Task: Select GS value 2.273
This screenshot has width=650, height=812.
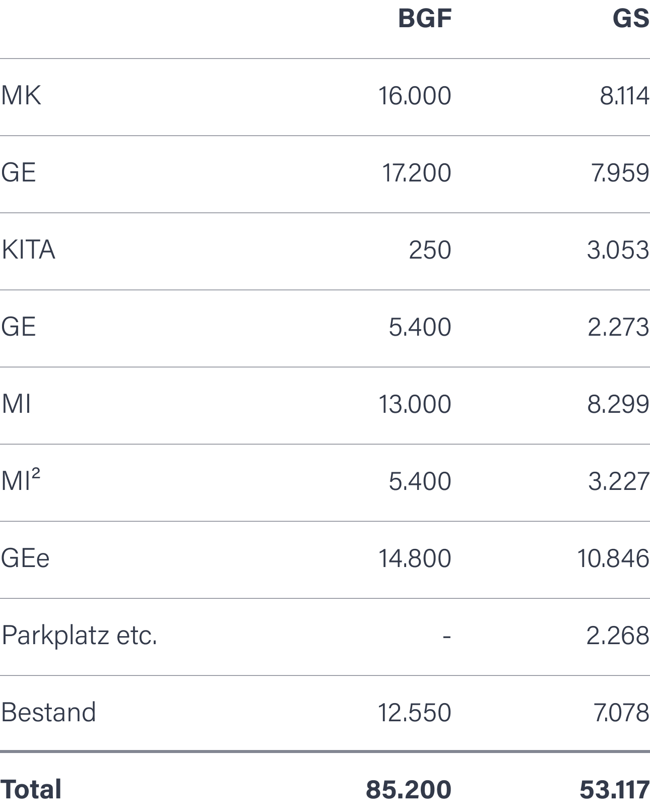Action: click(x=618, y=327)
